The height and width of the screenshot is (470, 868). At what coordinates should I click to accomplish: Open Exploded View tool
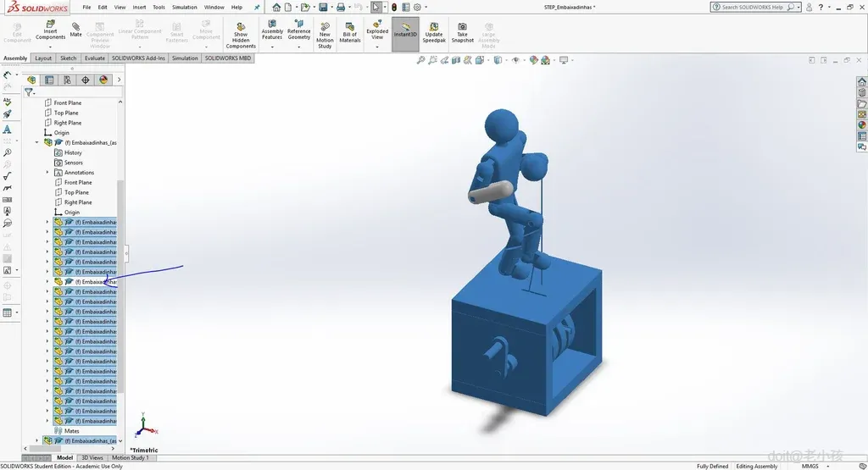click(x=377, y=30)
